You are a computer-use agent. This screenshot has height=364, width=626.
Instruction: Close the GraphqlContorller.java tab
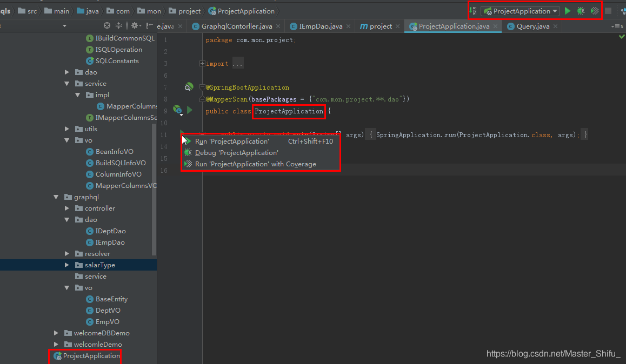pos(278,26)
